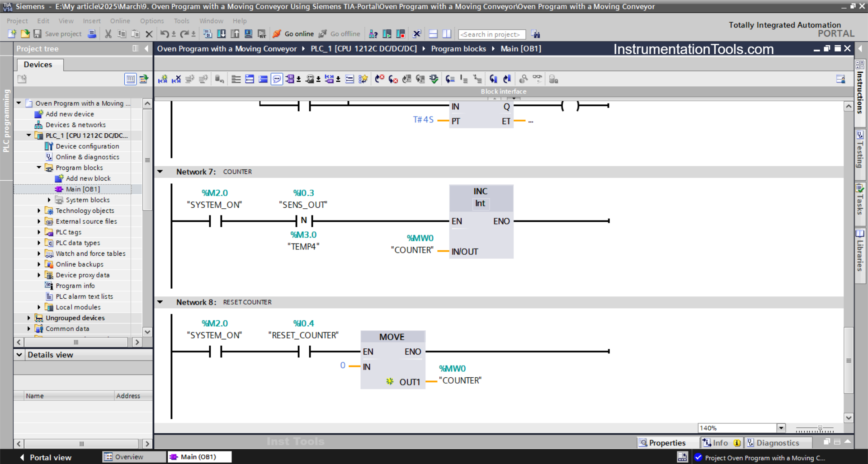
Task: Toggle free-form comments in networks
Action: point(277,79)
